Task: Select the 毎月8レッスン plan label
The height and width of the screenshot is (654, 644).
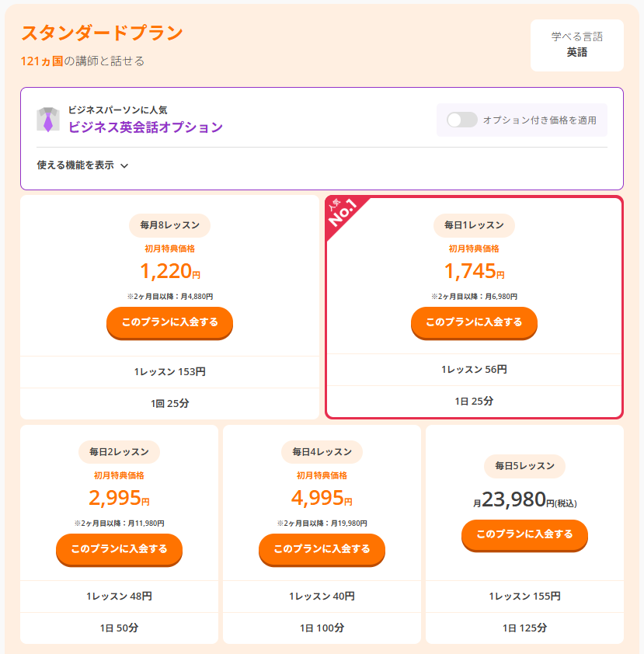Action: pos(169,225)
